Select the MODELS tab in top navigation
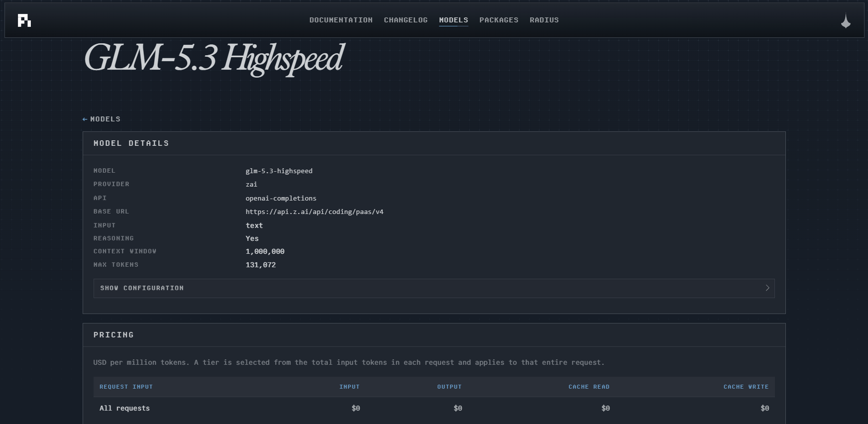The image size is (868, 424). [453, 20]
